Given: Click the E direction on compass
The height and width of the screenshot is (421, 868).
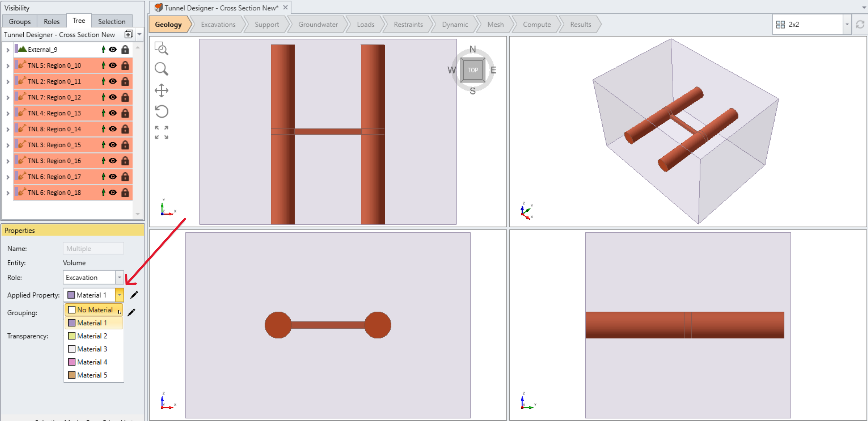Looking at the screenshot, I should point(493,70).
